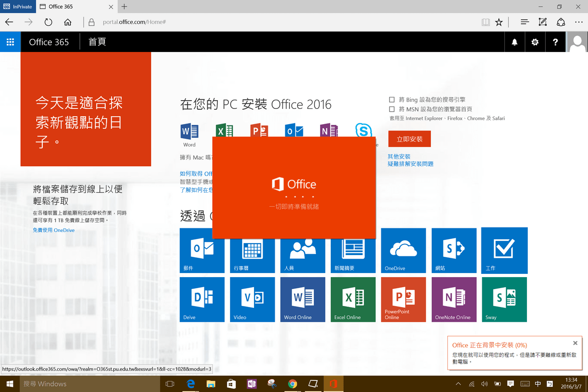Open the PowerPoint Online tile
The height and width of the screenshot is (392, 588).
(404, 300)
